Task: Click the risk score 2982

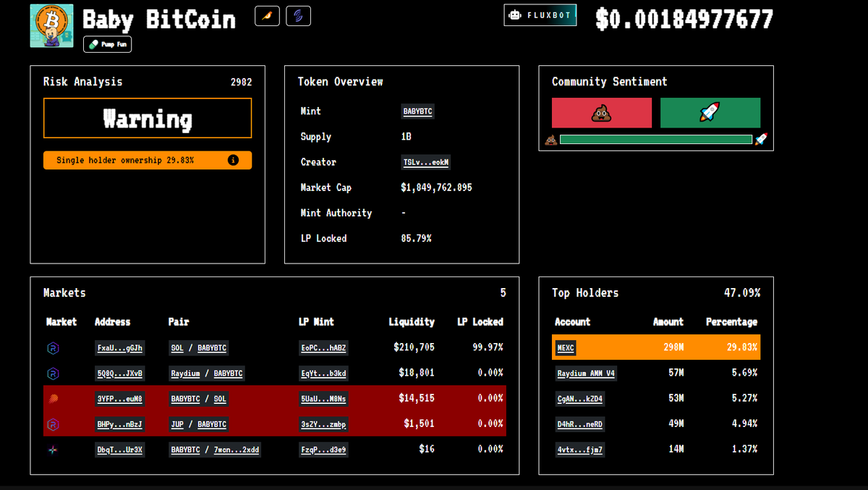Action: click(x=241, y=82)
